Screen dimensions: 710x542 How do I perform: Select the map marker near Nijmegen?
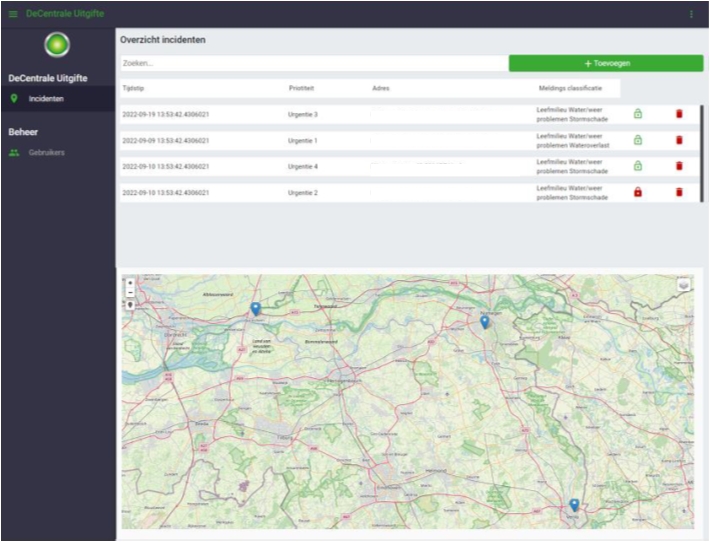point(485,322)
